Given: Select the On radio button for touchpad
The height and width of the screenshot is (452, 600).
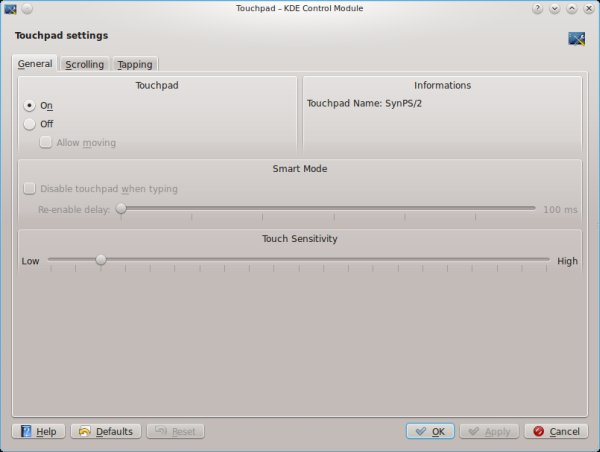Looking at the screenshot, I should (x=29, y=105).
